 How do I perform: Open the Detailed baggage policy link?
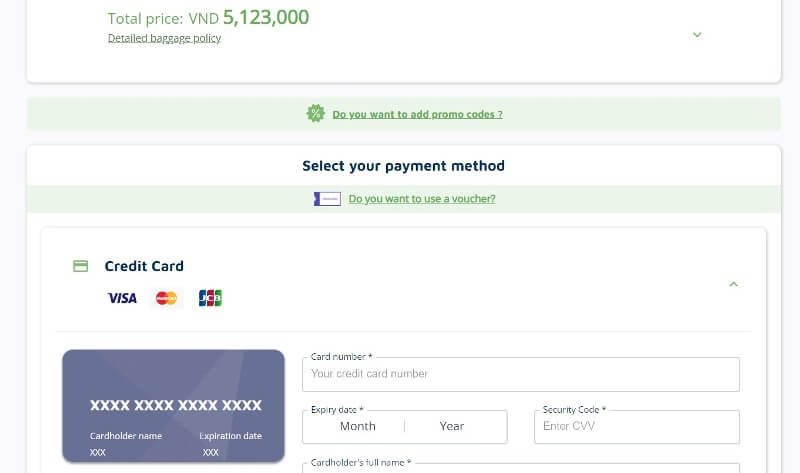pos(164,38)
